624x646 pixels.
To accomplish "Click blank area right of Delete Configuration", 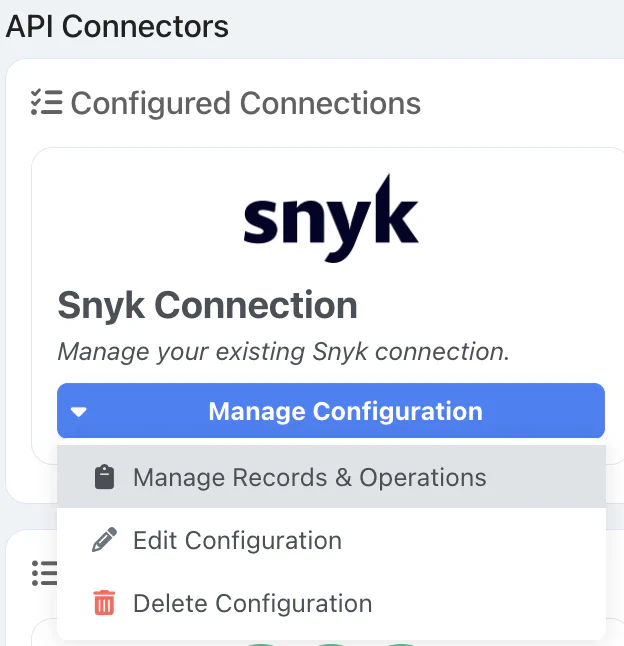I will click(490, 604).
